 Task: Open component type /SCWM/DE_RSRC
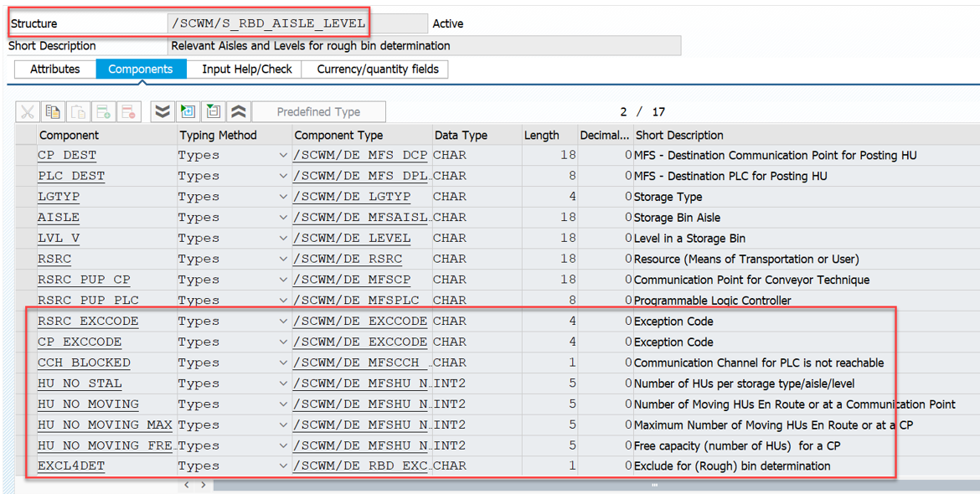[348, 259]
